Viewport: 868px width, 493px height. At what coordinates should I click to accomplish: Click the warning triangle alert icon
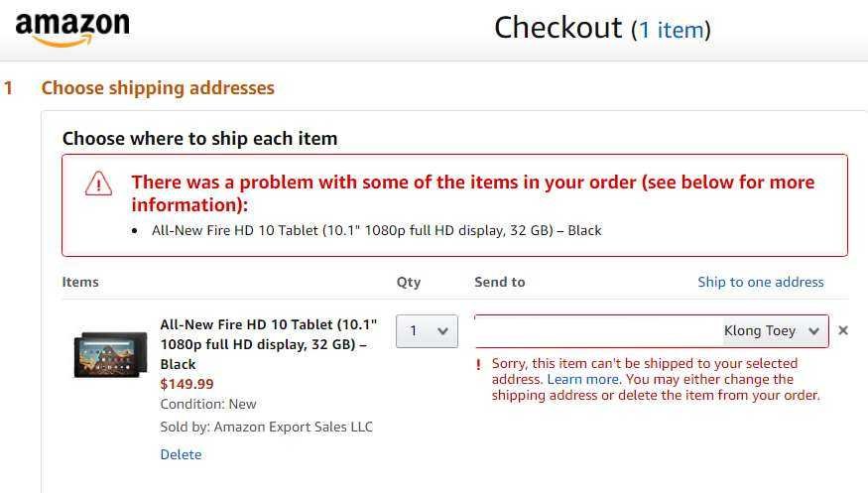coord(98,184)
